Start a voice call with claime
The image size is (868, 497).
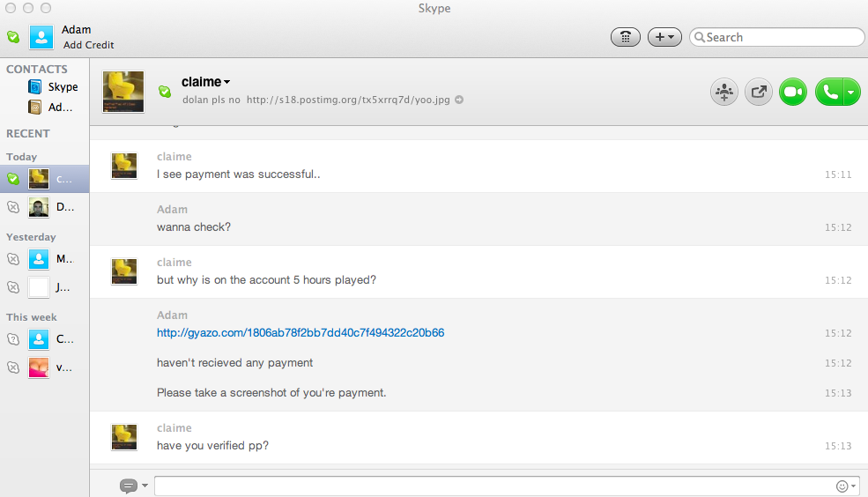coord(829,92)
